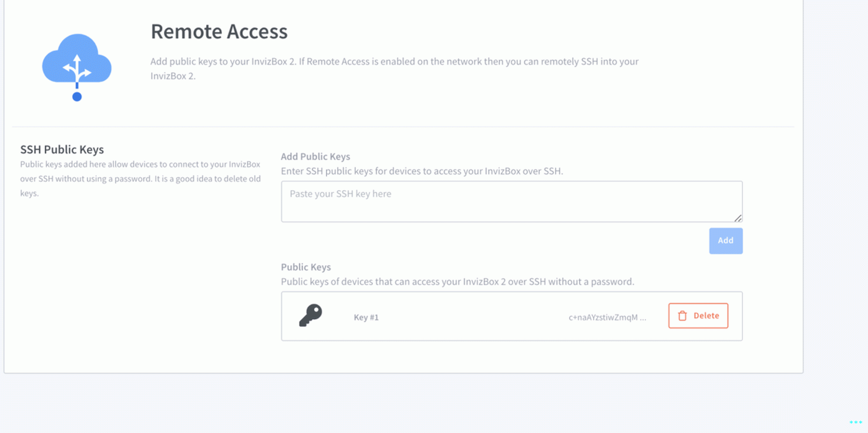Click the three dots in the bottom-right corner
Image resolution: width=868 pixels, height=433 pixels.
coord(856,422)
